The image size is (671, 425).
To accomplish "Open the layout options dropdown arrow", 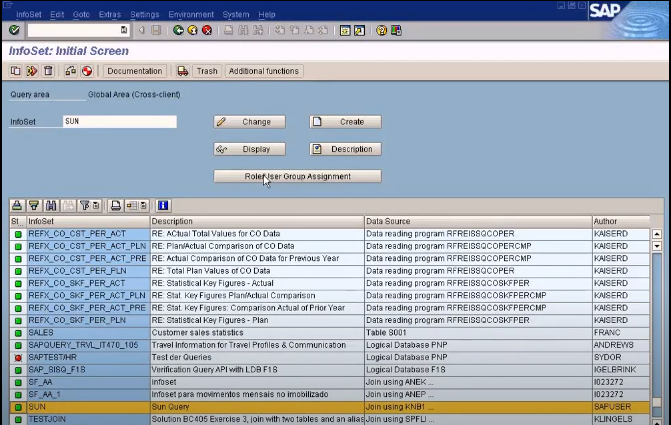I will [143, 205].
